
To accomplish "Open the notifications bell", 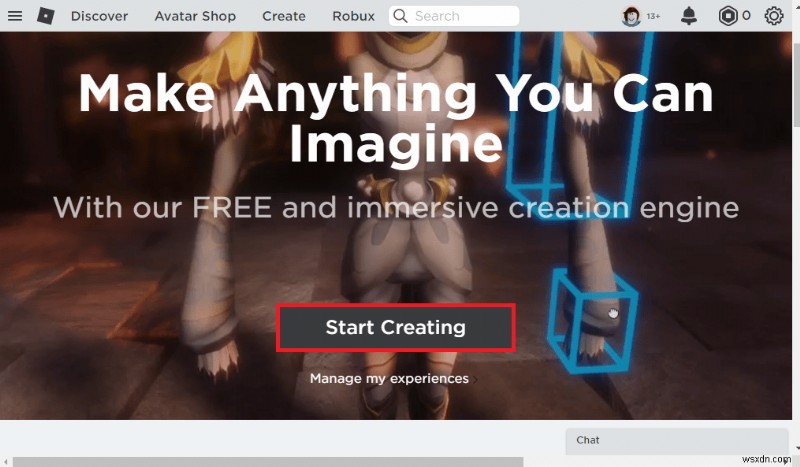I will pos(689,16).
